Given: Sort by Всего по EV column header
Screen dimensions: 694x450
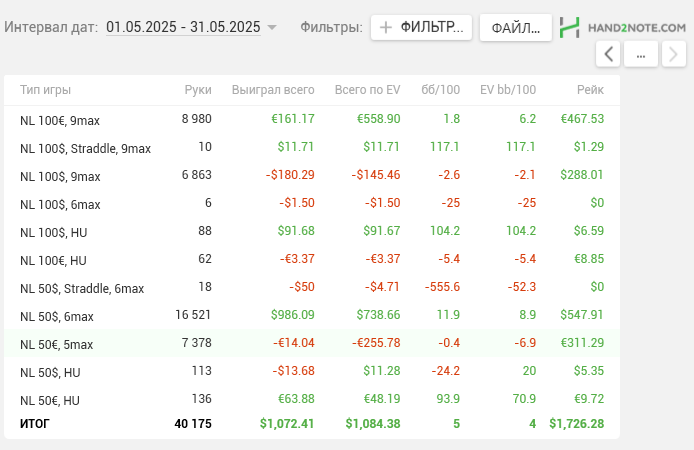Looking at the screenshot, I should click(x=367, y=90).
